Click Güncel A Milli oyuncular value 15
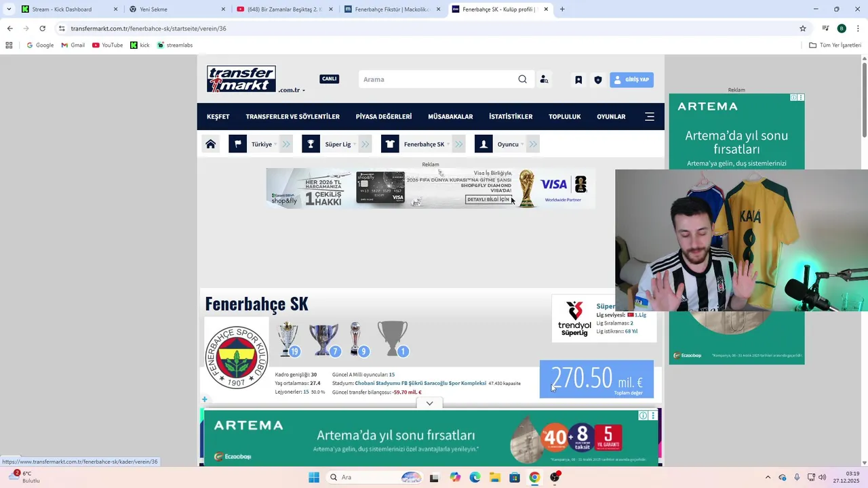Viewport: 868px width, 488px height. 391,375
